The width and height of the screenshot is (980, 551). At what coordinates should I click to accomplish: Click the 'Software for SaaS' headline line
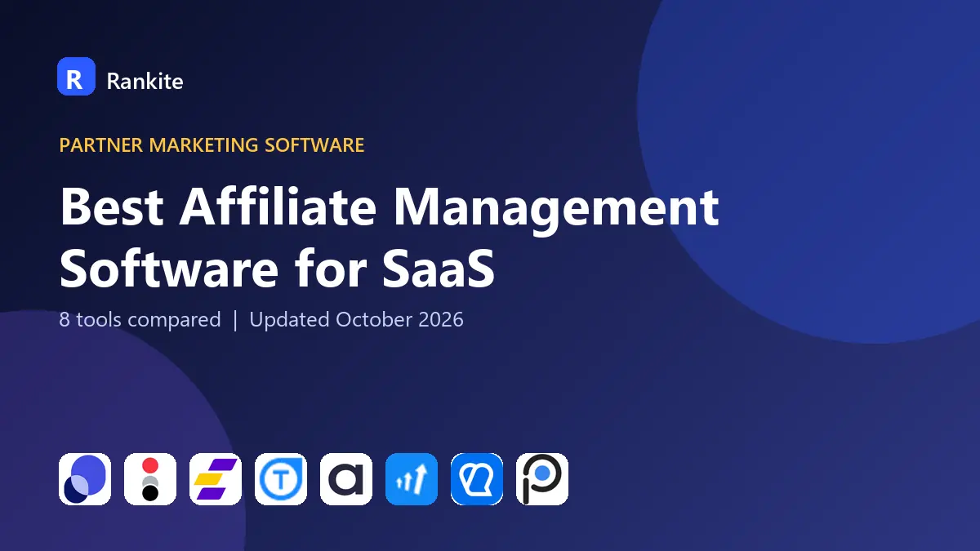point(277,268)
